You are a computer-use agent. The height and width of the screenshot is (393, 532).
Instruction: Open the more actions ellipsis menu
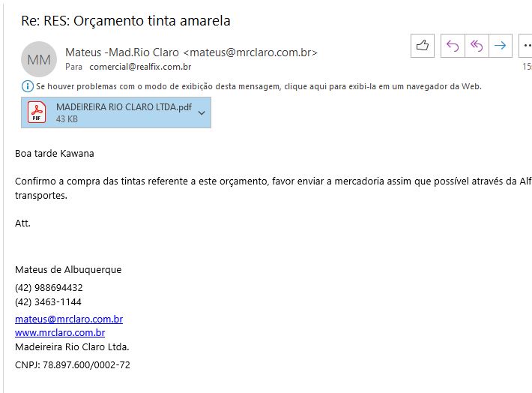525,46
